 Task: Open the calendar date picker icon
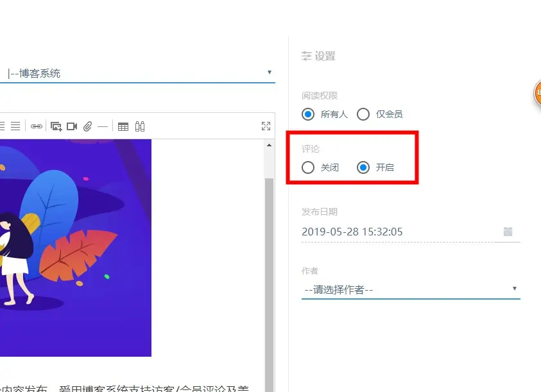click(508, 232)
